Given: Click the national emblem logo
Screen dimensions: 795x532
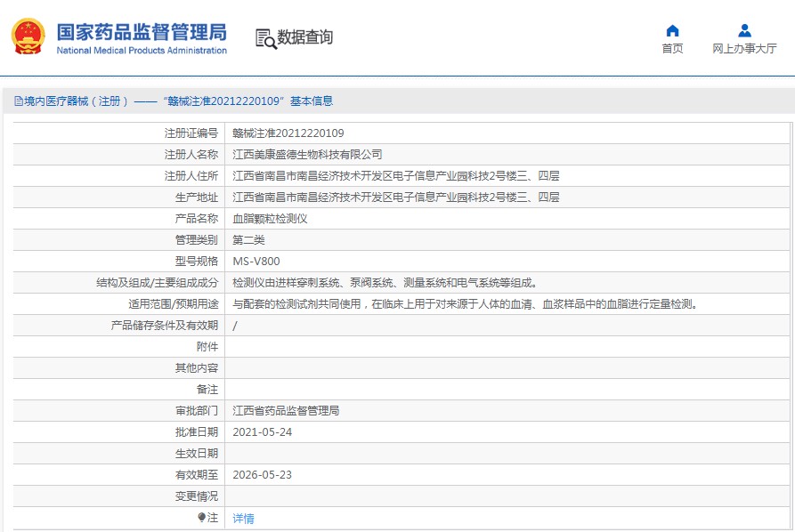Looking at the screenshot, I should pyautogui.click(x=28, y=36).
